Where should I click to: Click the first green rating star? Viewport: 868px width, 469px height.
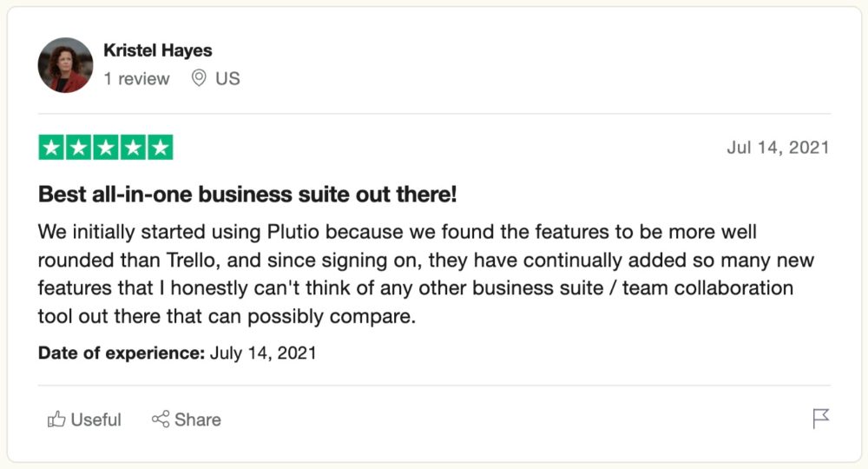point(51,148)
